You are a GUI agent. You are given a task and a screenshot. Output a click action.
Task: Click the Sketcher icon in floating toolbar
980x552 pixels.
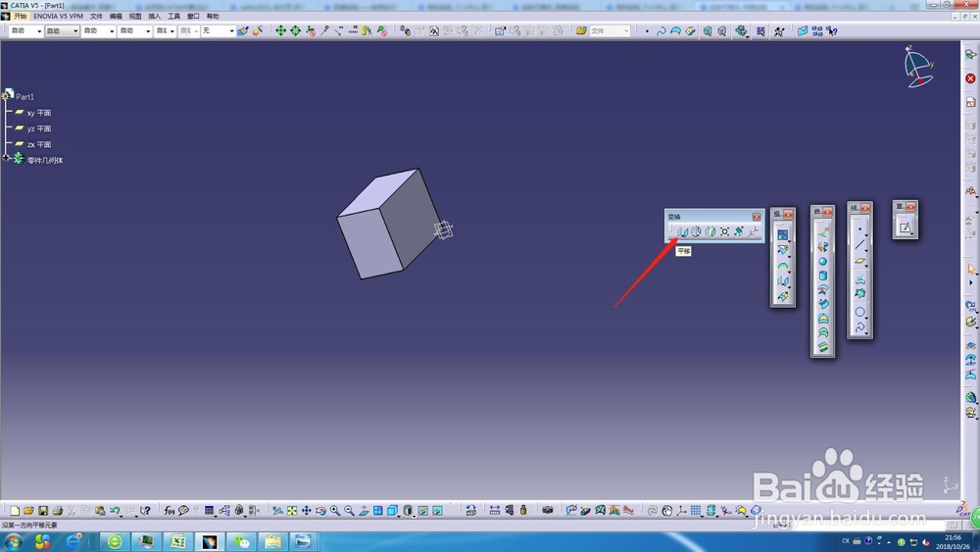coord(905,227)
